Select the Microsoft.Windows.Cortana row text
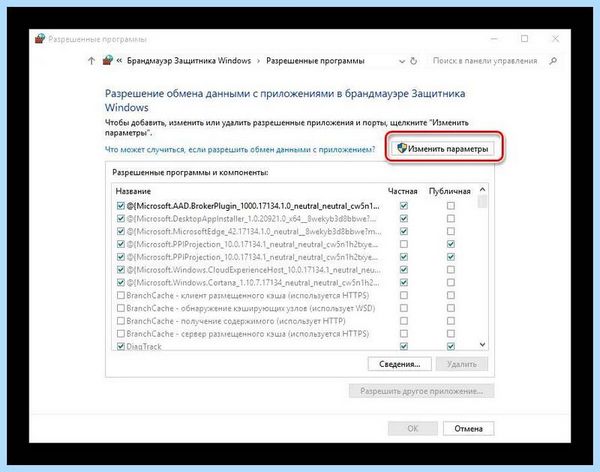Screen dimensions: 600x472 [253, 283]
